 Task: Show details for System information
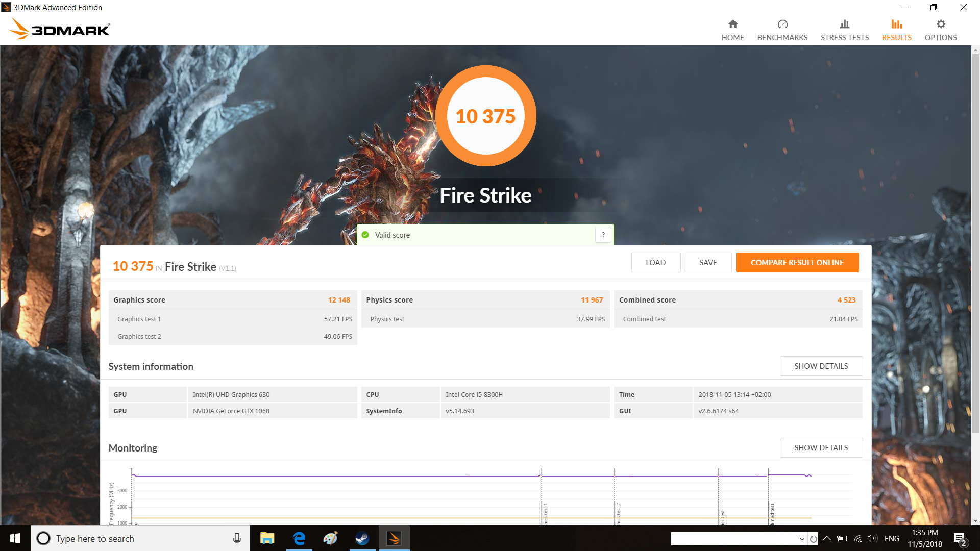[x=821, y=366]
